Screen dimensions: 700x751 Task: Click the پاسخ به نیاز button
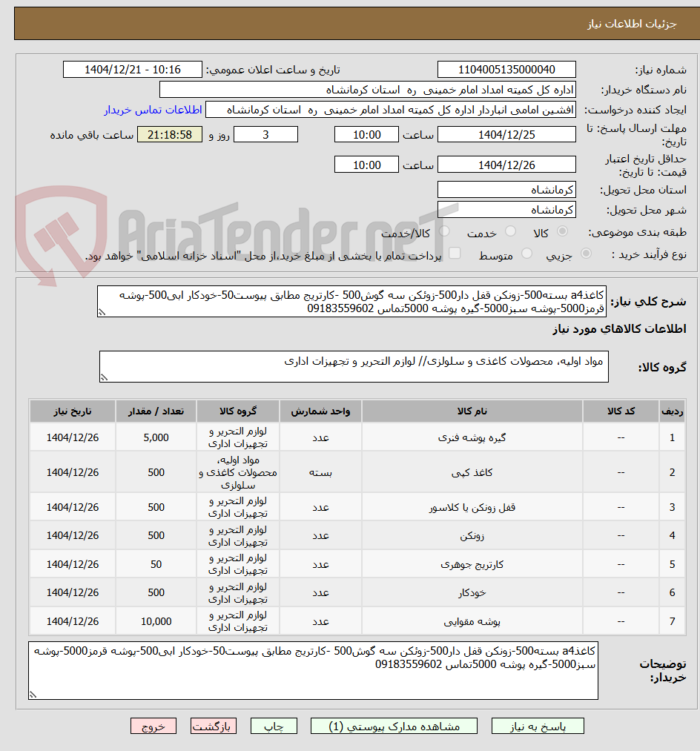click(x=538, y=726)
